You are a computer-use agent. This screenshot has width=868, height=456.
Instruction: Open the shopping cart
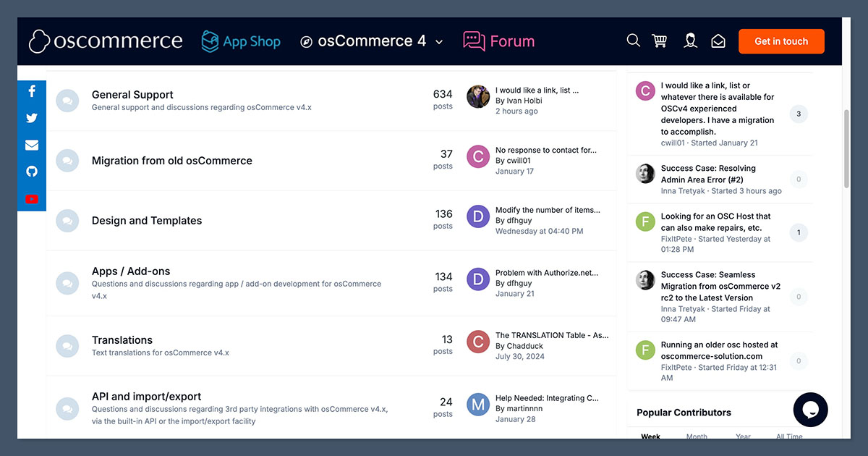[660, 41]
